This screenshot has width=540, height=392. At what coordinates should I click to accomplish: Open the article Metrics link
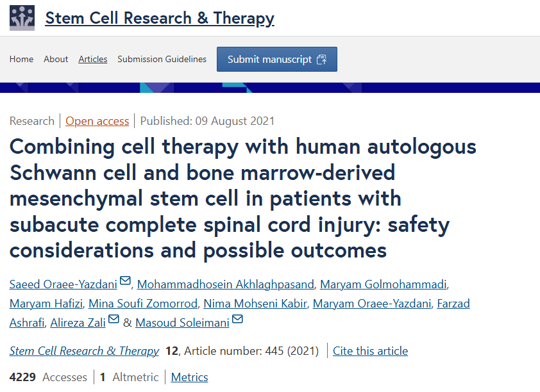click(x=189, y=377)
